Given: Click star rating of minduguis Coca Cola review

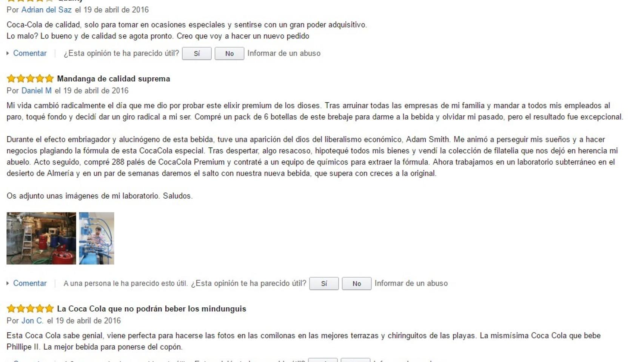Looking at the screenshot, I should click(x=30, y=308).
